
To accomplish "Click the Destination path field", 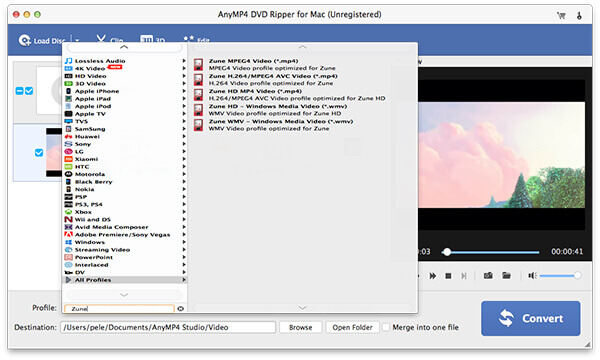I will point(168,327).
